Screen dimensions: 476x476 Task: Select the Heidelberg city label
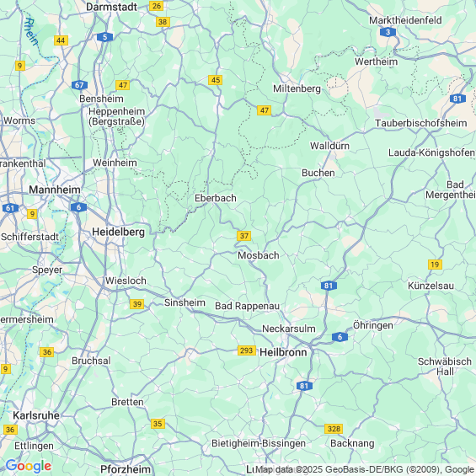119,232
